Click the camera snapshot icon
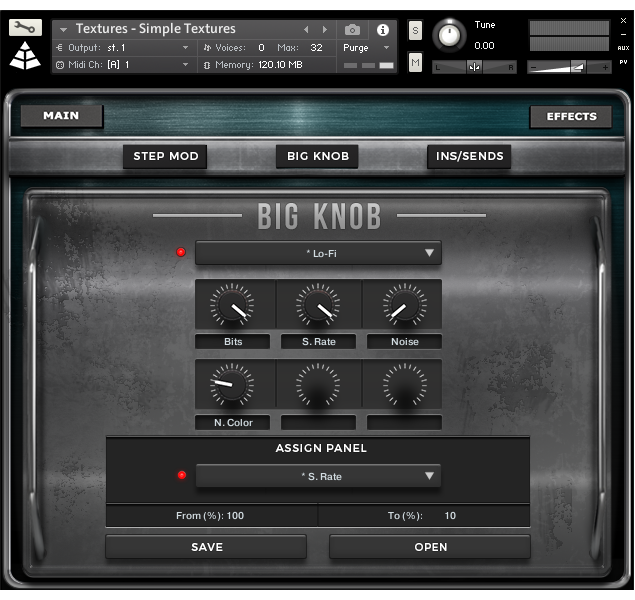Screen dimensions: 635x600 pyautogui.click(x=352, y=30)
